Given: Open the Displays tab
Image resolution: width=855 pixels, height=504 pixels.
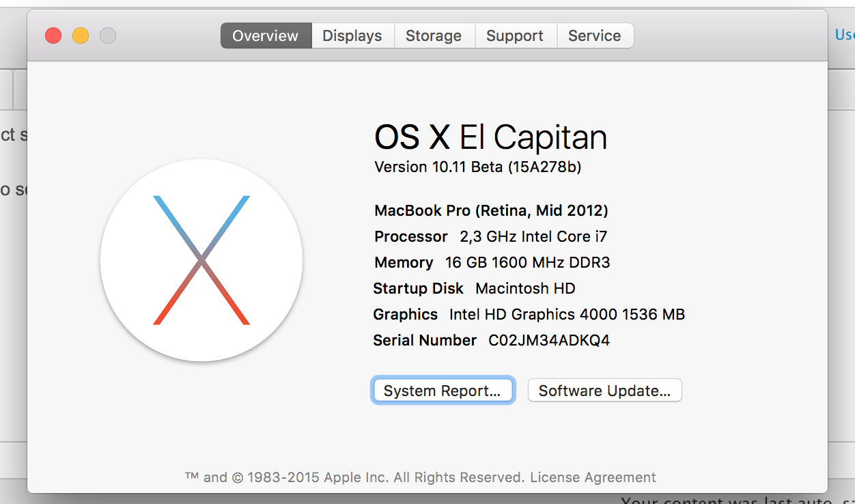Looking at the screenshot, I should coord(352,36).
